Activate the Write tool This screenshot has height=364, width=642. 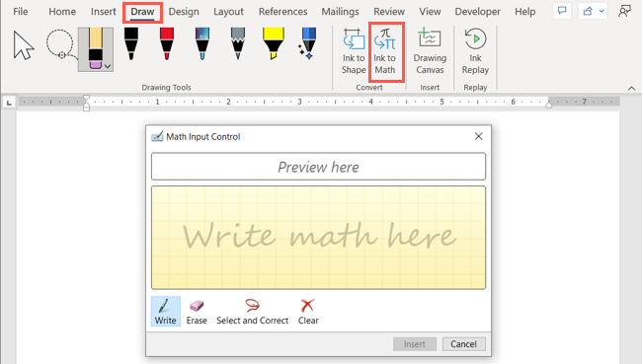(165, 312)
